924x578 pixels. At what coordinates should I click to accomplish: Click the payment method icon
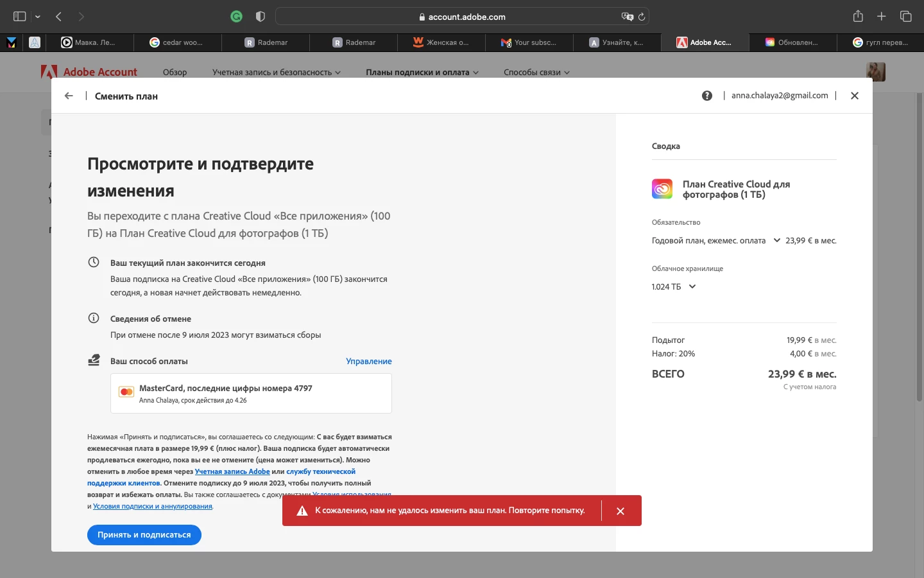94,360
